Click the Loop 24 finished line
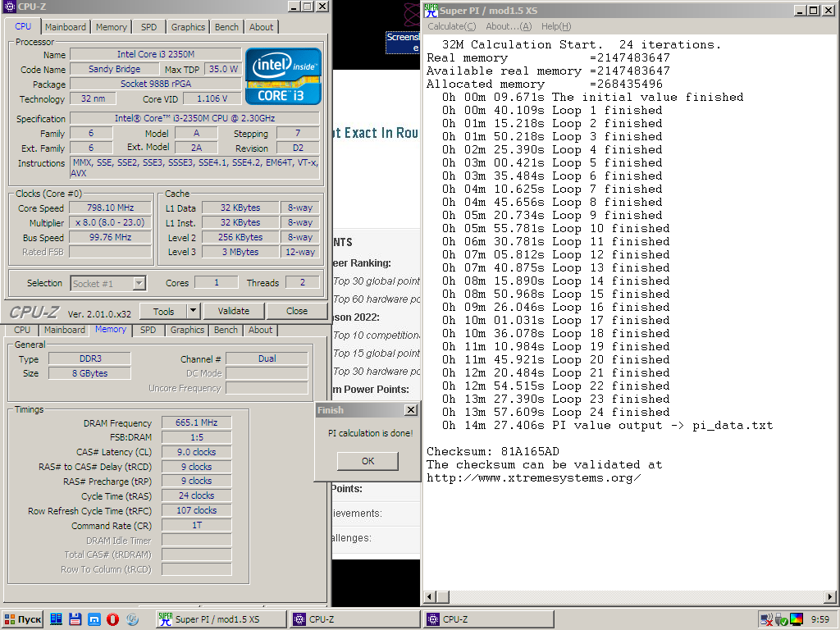840x630 pixels. 555,412
